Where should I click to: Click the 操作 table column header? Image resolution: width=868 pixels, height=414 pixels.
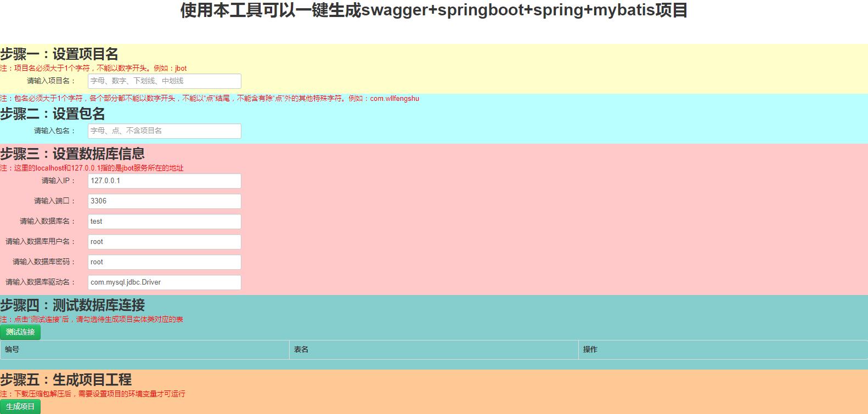point(723,350)
